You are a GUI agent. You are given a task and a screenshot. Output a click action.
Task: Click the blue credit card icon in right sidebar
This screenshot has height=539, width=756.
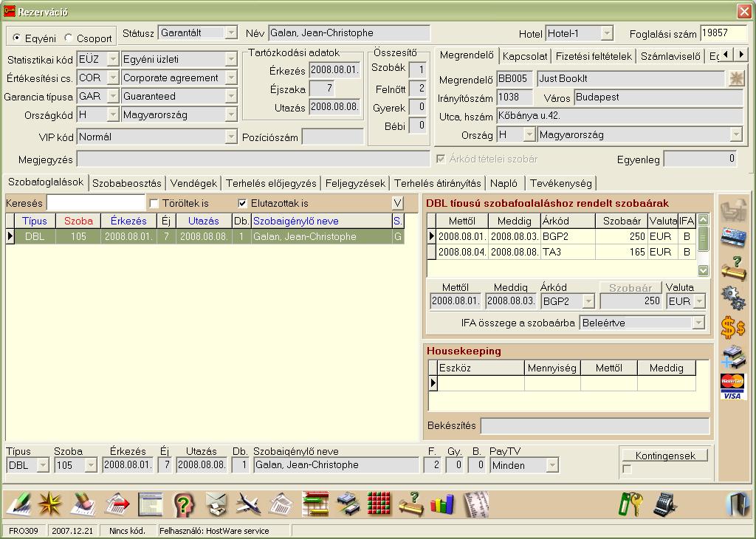[x=733, y=237]
